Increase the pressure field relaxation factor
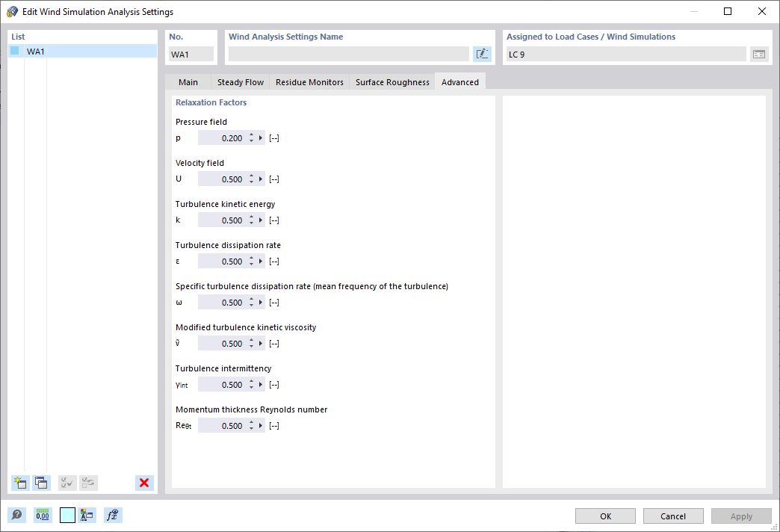This screenshot has width=780, height=532. tap(252, 134)
